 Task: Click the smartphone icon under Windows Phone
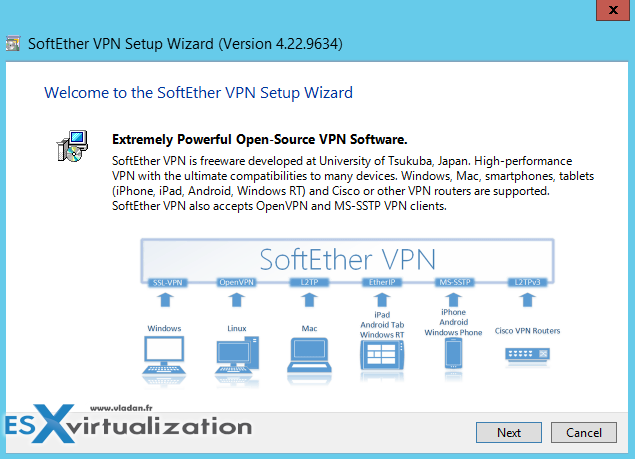[453, 353]
